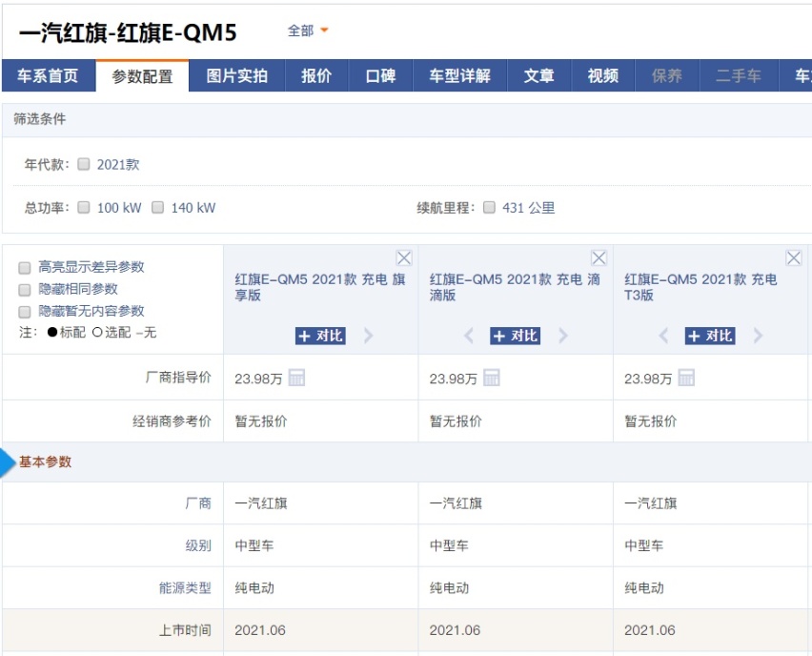Tick the 2021款 year filter checkbox

(83, 164)
